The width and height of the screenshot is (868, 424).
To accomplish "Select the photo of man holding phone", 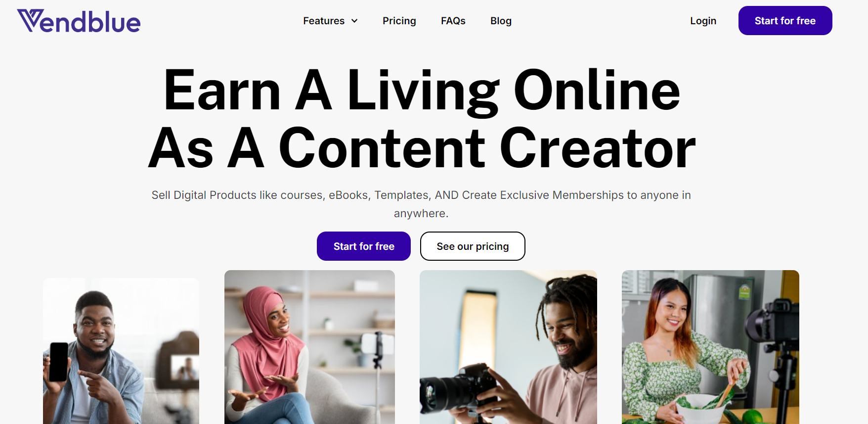I will 121,351.
